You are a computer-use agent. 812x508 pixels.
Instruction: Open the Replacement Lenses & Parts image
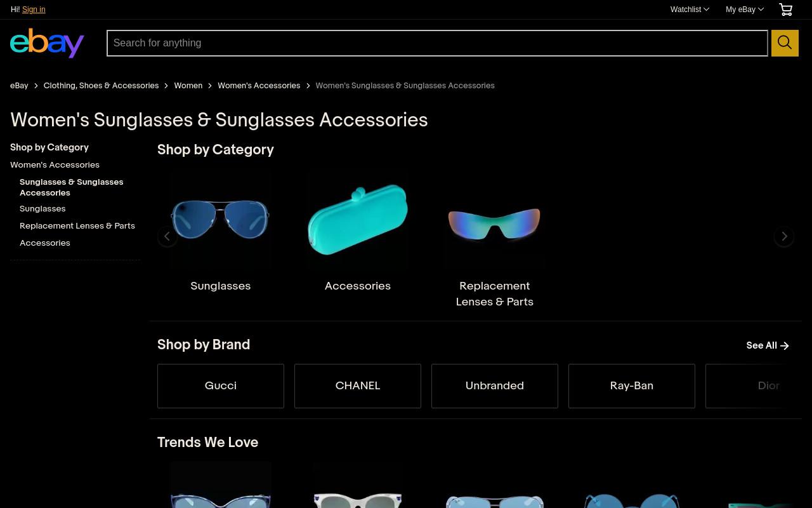(x=495, y=221)
